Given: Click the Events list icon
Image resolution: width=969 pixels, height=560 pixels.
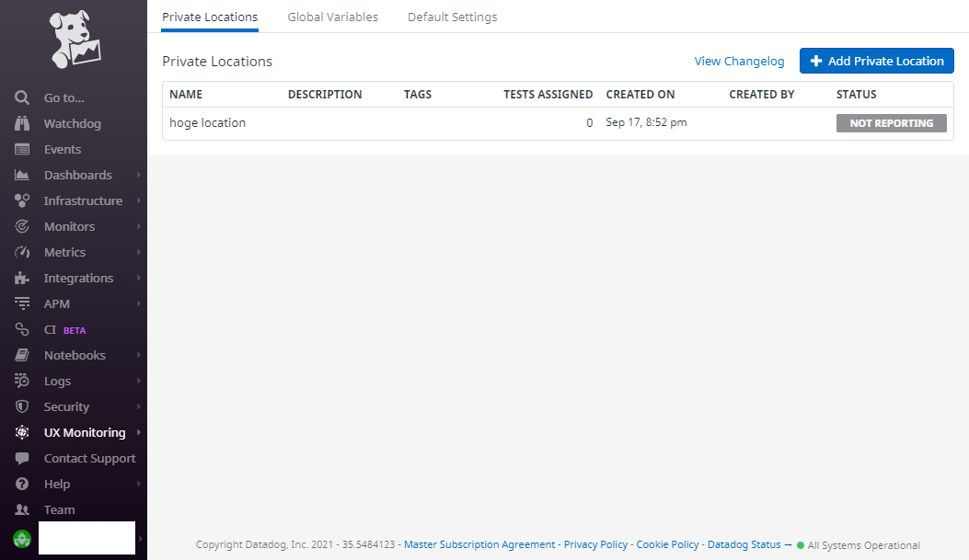Looking at the screenshot, I should (x=22, y=149).
